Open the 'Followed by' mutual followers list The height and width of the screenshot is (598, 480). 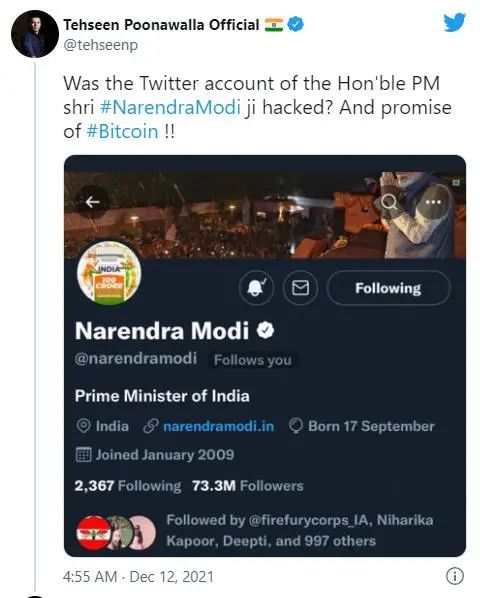point(300,530)
